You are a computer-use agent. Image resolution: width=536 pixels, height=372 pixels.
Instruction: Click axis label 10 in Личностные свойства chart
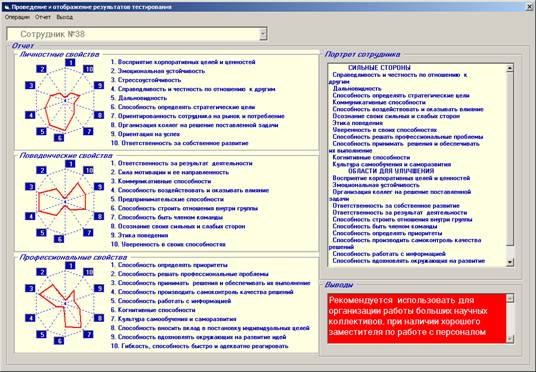coord(89,69)
